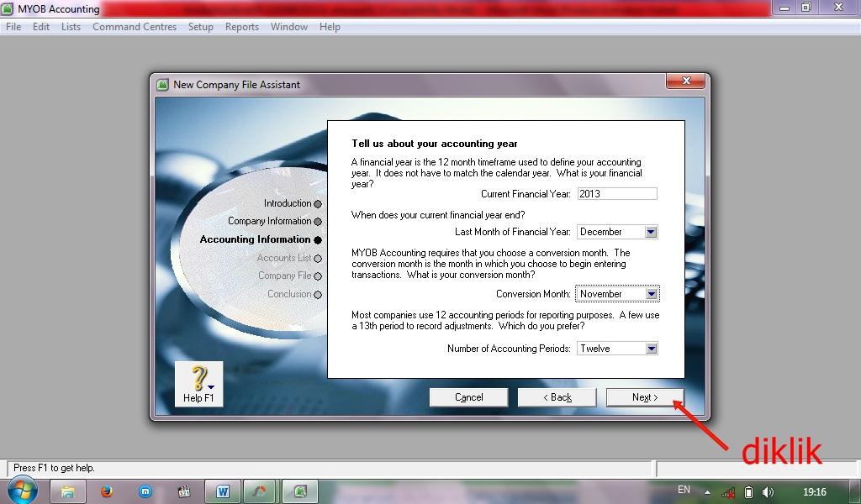861x504 pixels.
Task: Select the Conclusion step marker
Action: point(317,294)
